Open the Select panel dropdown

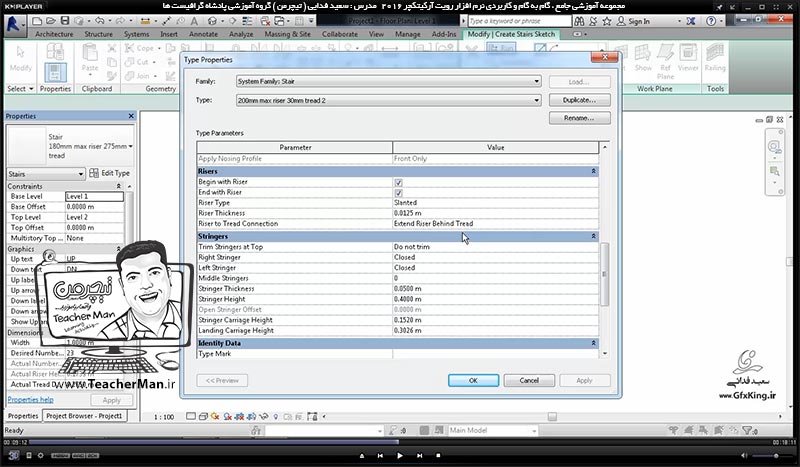point(20,88)
